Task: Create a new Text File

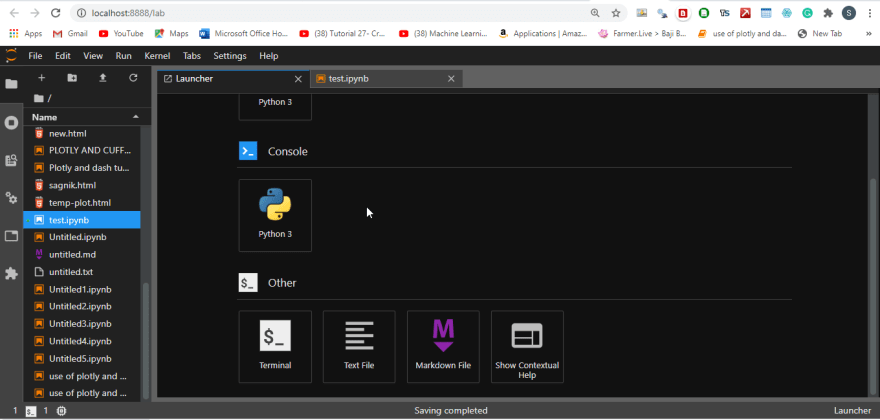Action: 359,346
